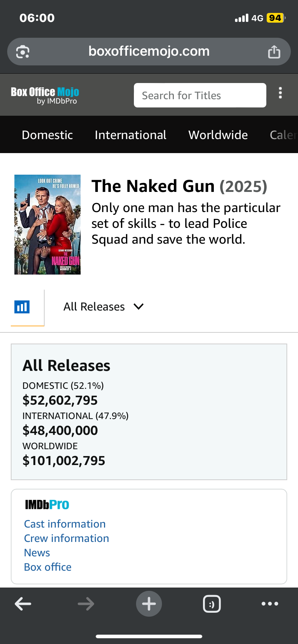298x644 pixels.
Task: Open the News link under IMDbPro
Action: [37, 553]
